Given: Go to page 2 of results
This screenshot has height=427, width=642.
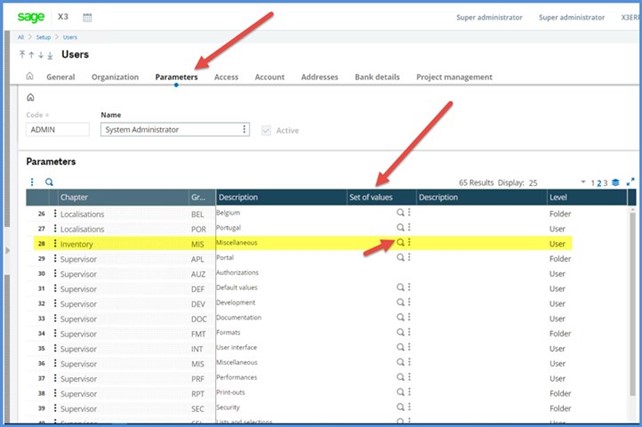Looking at the screenshot, I should [x=599, y=183].
